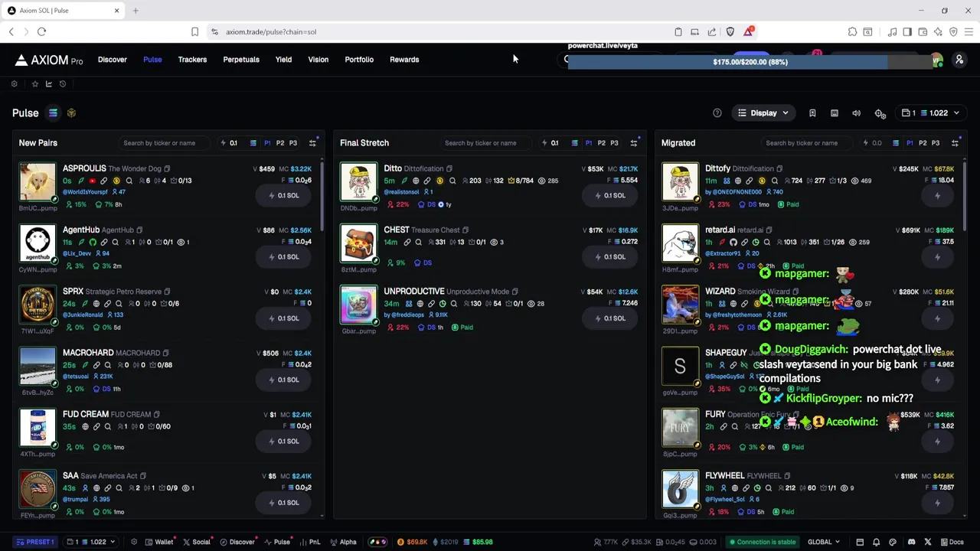Select P1 preset in New Pairs column

(x=267, y=143)
